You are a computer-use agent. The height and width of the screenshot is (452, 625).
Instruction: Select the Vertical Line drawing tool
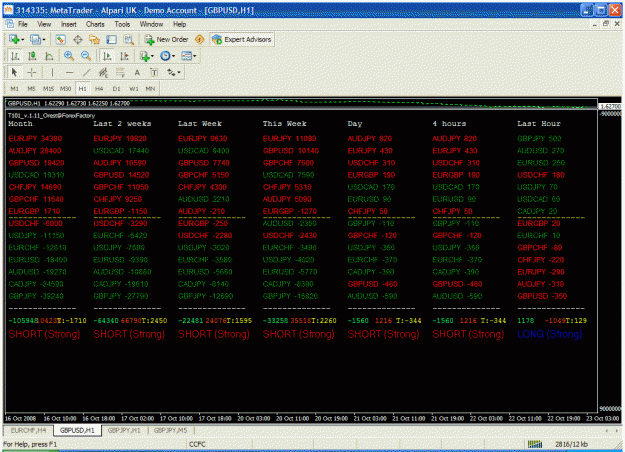[x=52, y=73]
